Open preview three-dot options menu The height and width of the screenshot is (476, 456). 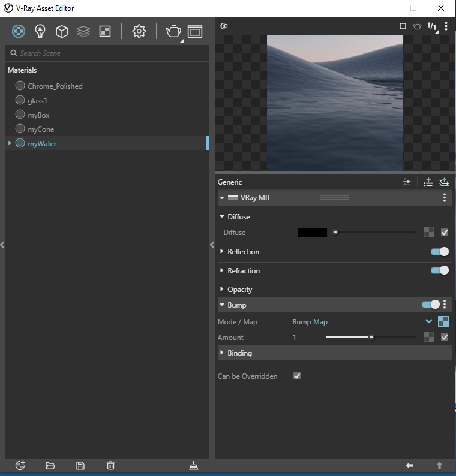446,26
